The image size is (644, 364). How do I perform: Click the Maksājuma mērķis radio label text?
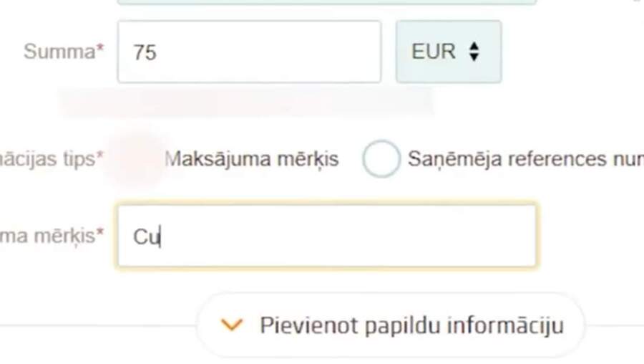click(x=252, y=159)
